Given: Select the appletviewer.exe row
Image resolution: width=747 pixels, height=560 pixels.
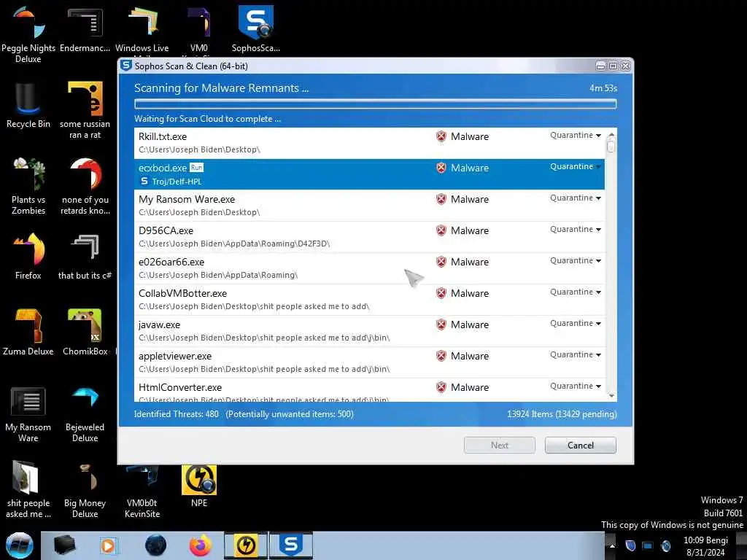Looking at the screenshot, I should (369, 362).
